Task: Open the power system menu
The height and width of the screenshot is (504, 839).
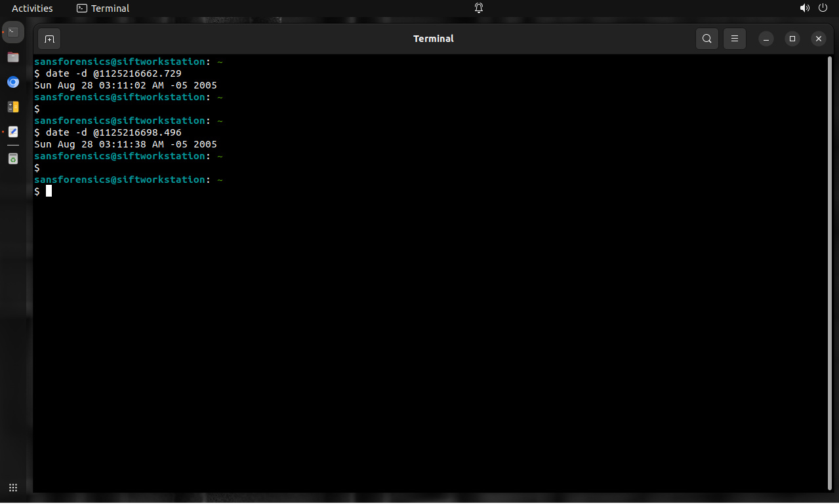Action: pos(823,9)
